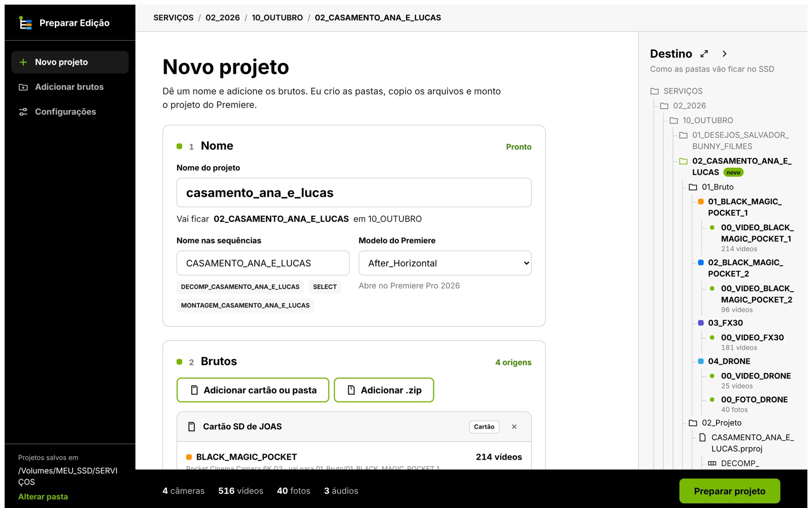Click the Preparar Edição app logo
Image resolution: width=812 pixels, height=508 pixels.
click(25, 23)
